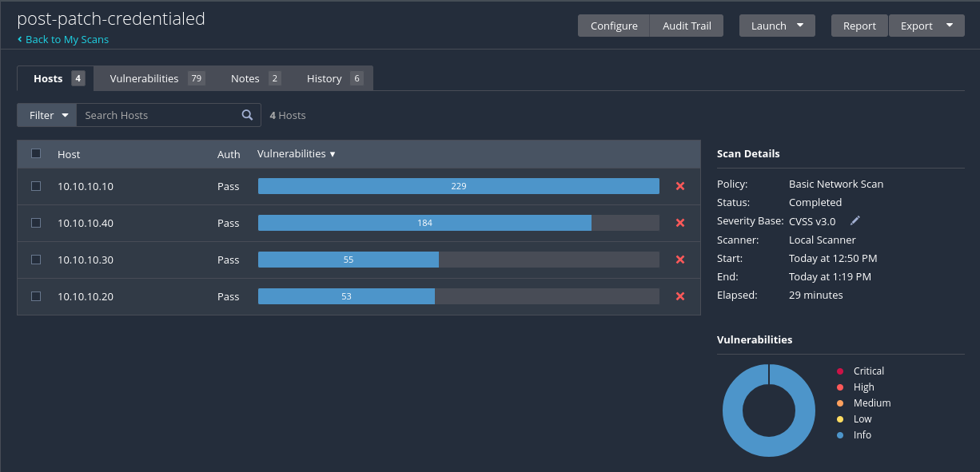The height and width of the screenshot is (472, 980).
Task: Click the 55 vulnerabilities bar for 10.10.10.30
Action: (348, 260)
